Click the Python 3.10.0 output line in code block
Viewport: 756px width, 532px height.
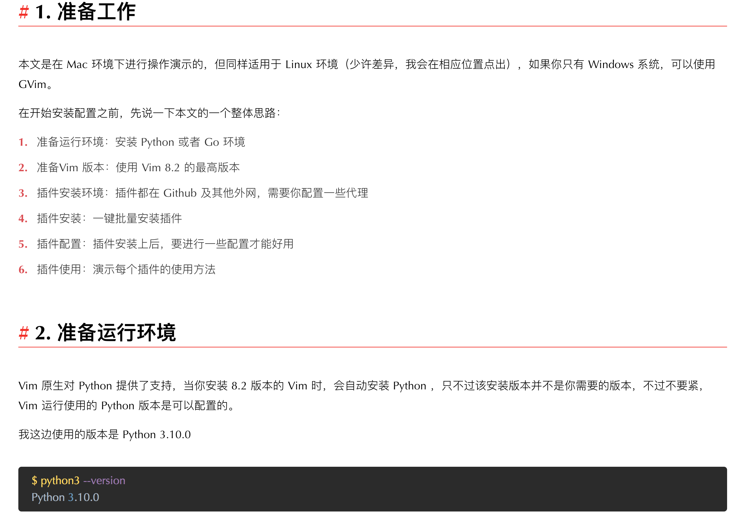click(65, 498)
